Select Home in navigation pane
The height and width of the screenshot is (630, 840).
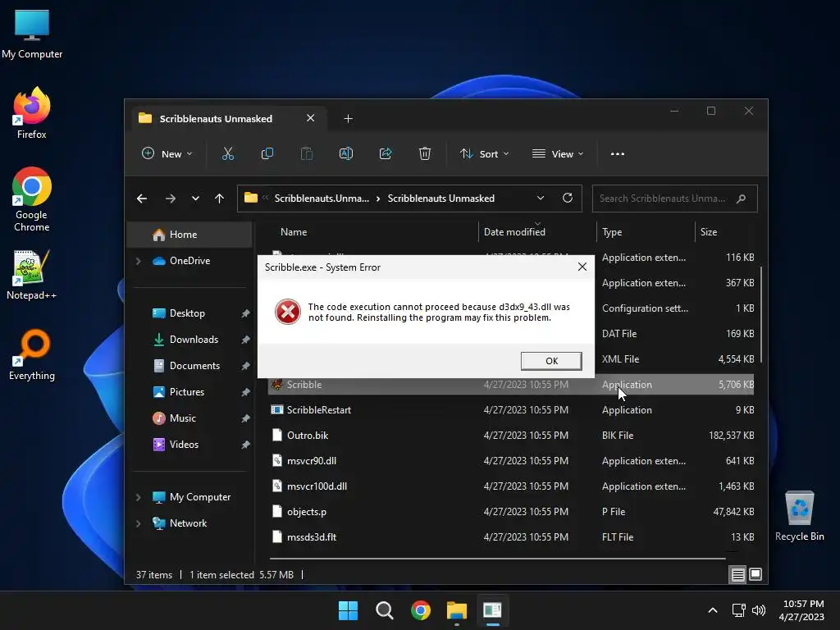[x=189, y=235]
